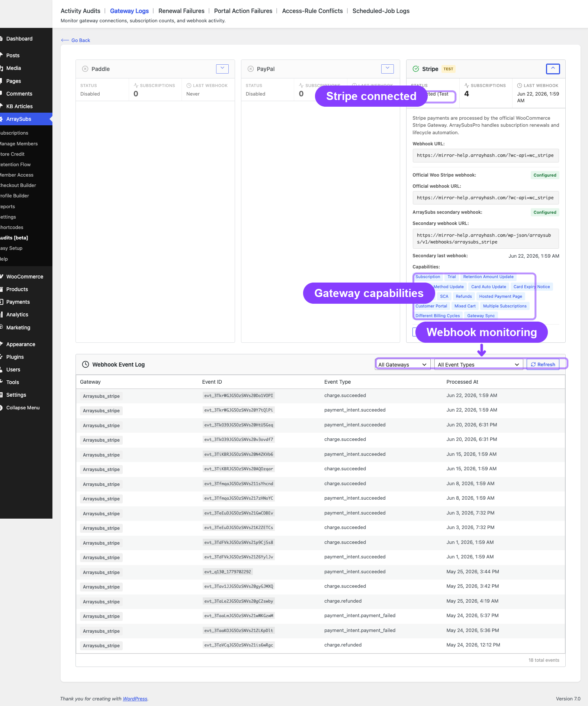Image resolution: width=588 pixels, height=706 pixels.
Task: Click the TEST badge beside Stripe
Action: pyautogui.click(x=448, y=69)
